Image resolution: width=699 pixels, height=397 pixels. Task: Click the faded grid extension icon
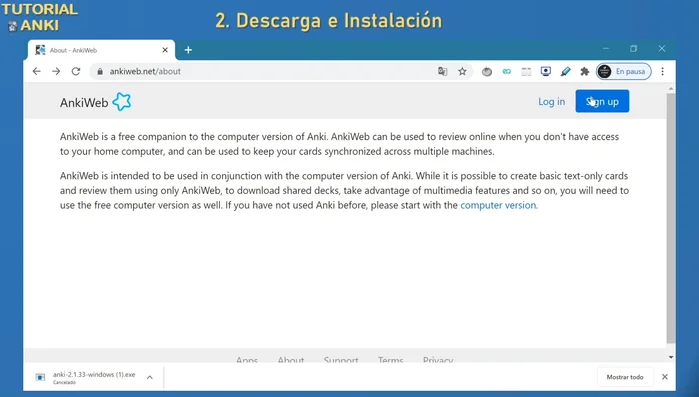(526, 71)
